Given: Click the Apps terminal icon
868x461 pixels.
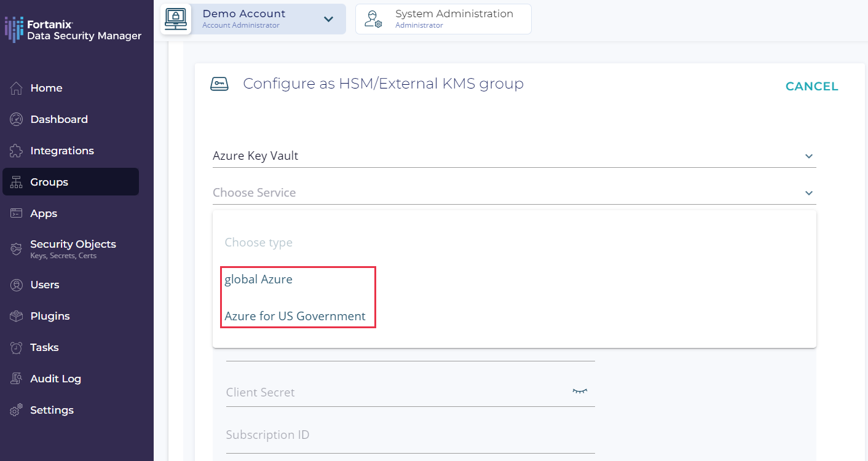Looking at the screenshot, I should (x=17, y=213).
